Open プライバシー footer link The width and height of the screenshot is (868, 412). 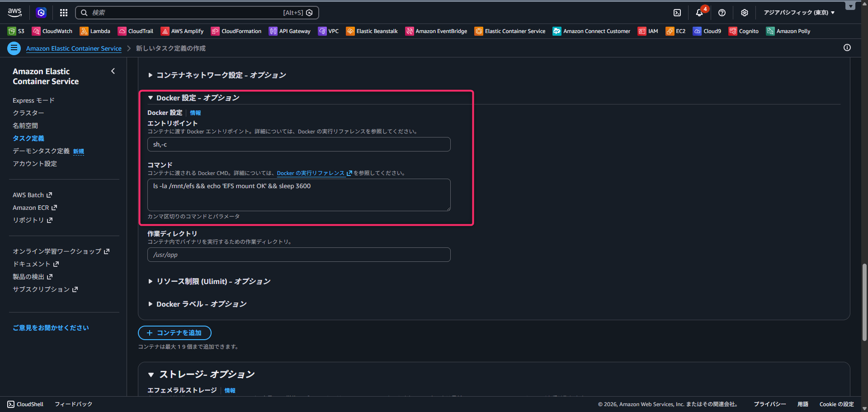point(770,404)
